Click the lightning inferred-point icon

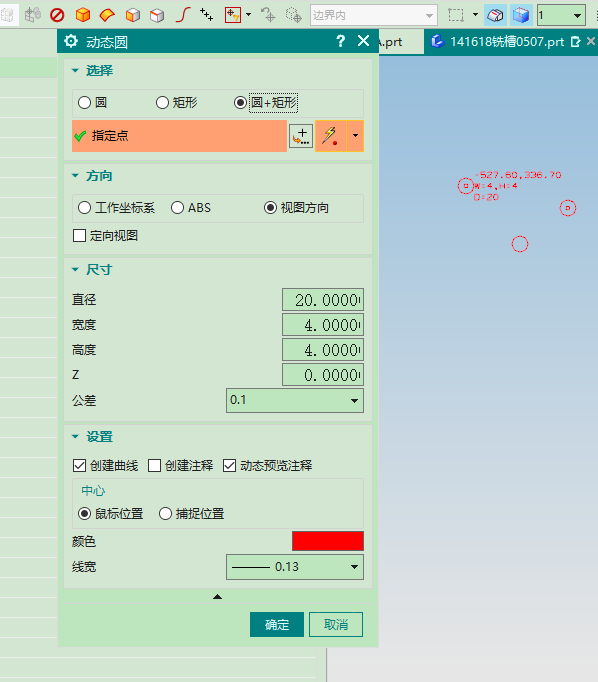tap(331, 136)
